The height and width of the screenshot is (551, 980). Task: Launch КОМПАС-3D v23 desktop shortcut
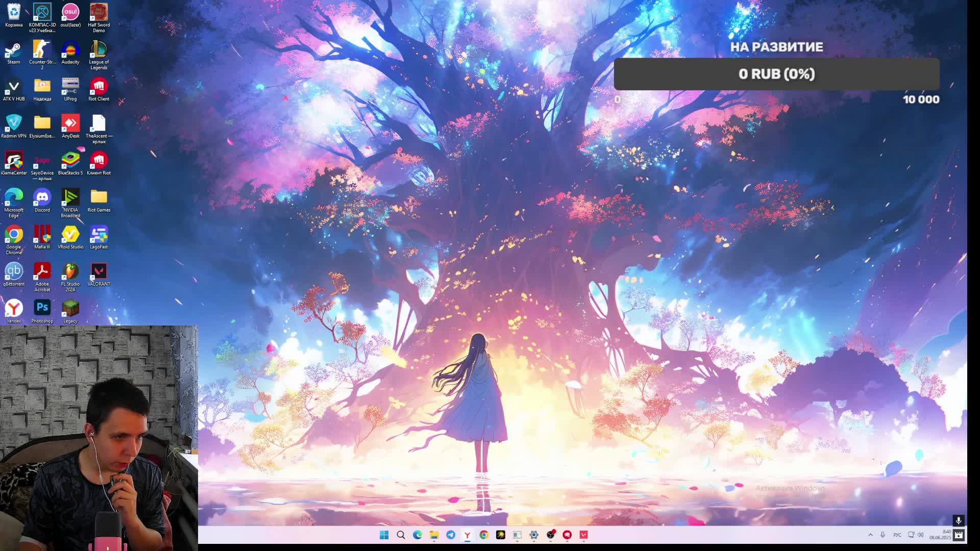tap(42, 18)
